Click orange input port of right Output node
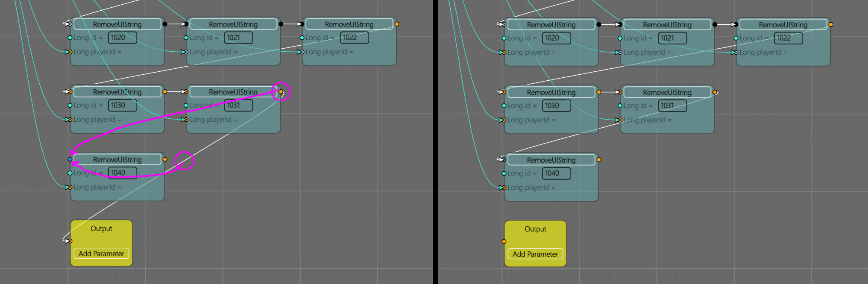 coord(504,241)
